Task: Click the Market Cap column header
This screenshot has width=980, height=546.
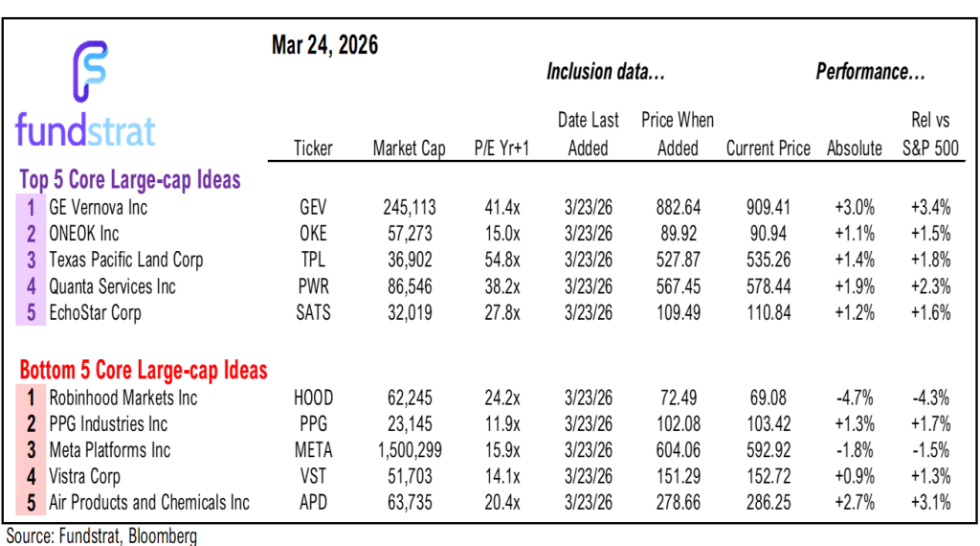Action: click(x=409, y=148)
